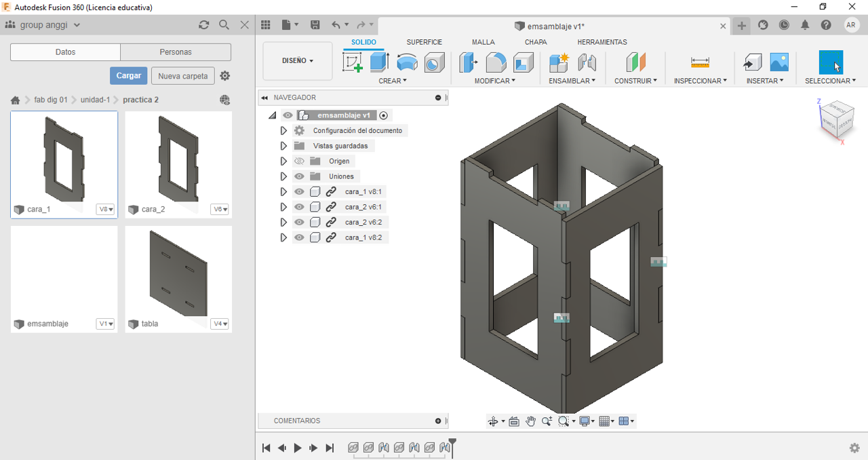This screenshot has width=868, height=460.
Task: Switch to the SUPERFICIE tab
Action: click(424, 42)
